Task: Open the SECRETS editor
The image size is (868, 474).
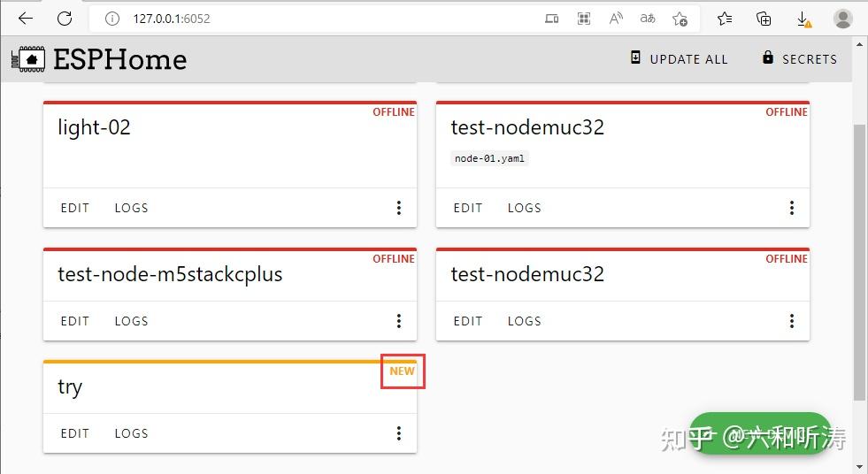Action: [799, 59]
